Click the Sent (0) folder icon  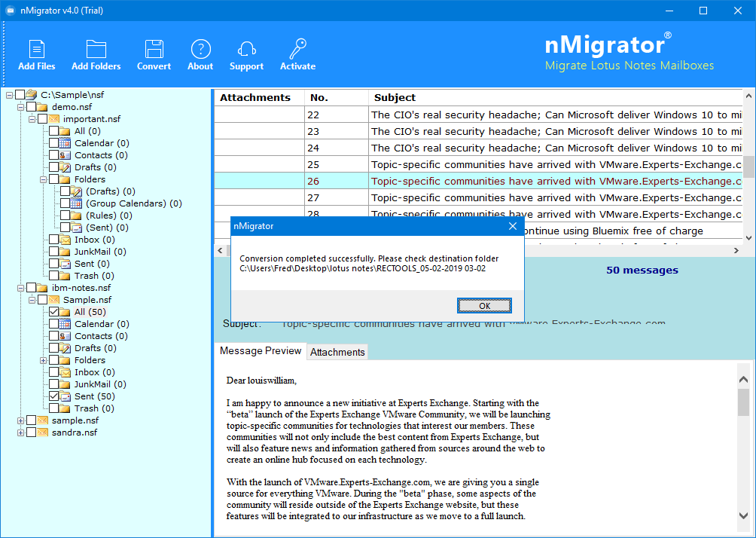(x=65, y=264)
